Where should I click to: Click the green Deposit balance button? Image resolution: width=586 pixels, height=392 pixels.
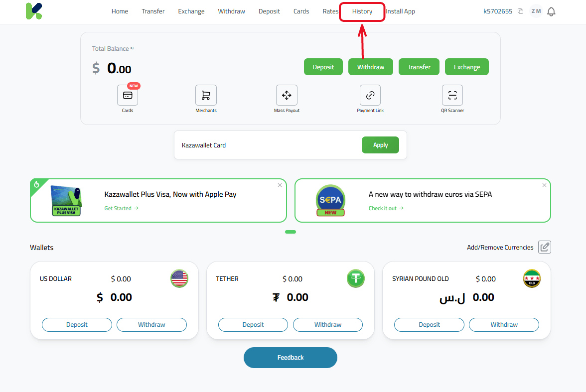(323, 67)
